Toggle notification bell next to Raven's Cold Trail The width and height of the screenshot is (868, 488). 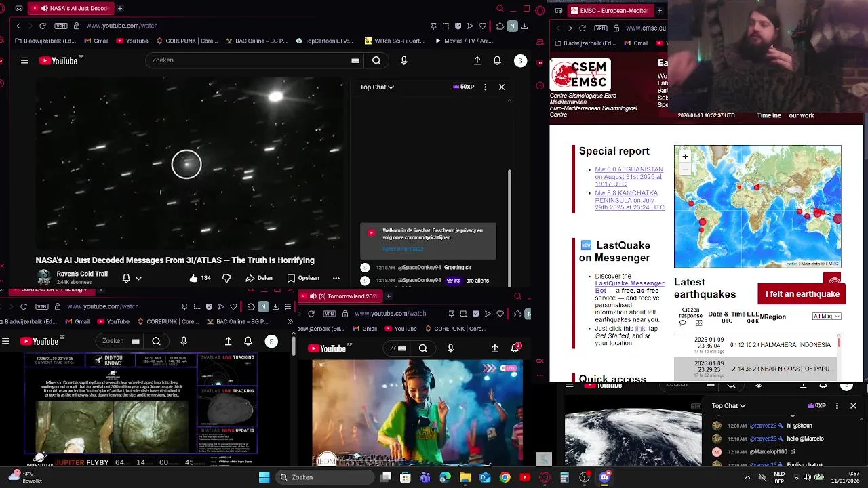[126, 278]
